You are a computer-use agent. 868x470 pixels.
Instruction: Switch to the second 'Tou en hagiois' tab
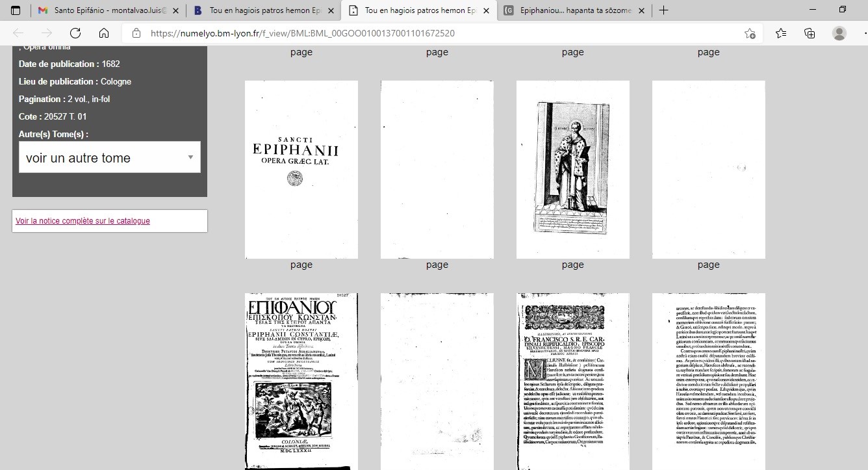pyautogui.click(x=263, y=10)
